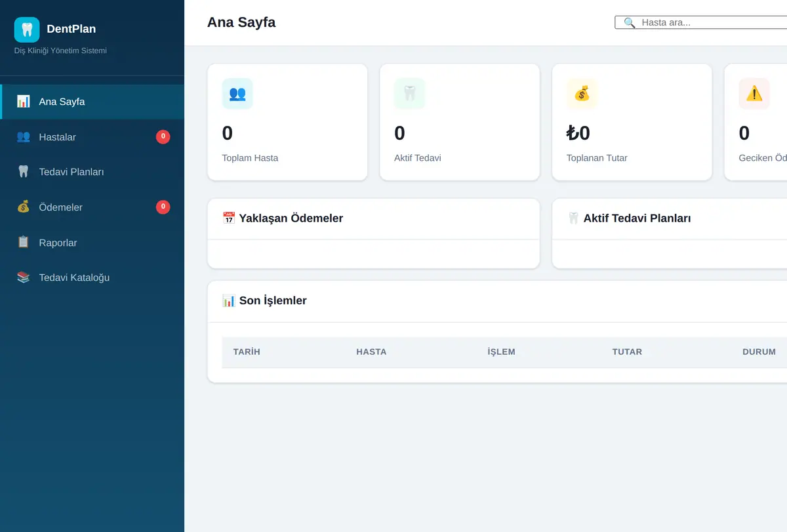Click the Ana Sayfa chart icon in sidebar

(x=24, y=102)
